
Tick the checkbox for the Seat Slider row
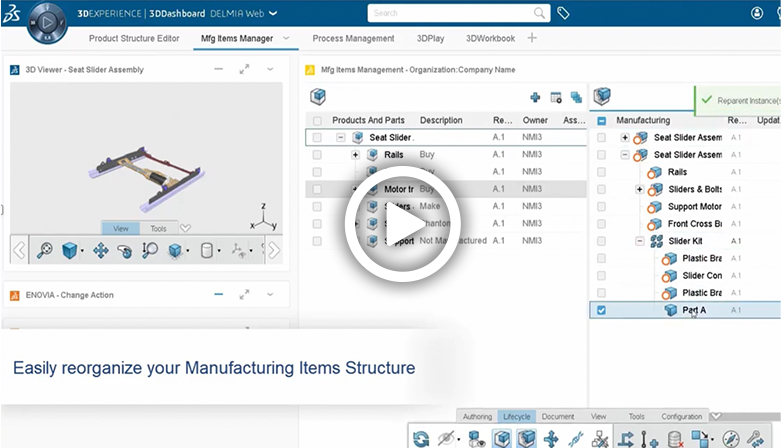(x=317, y=138)
